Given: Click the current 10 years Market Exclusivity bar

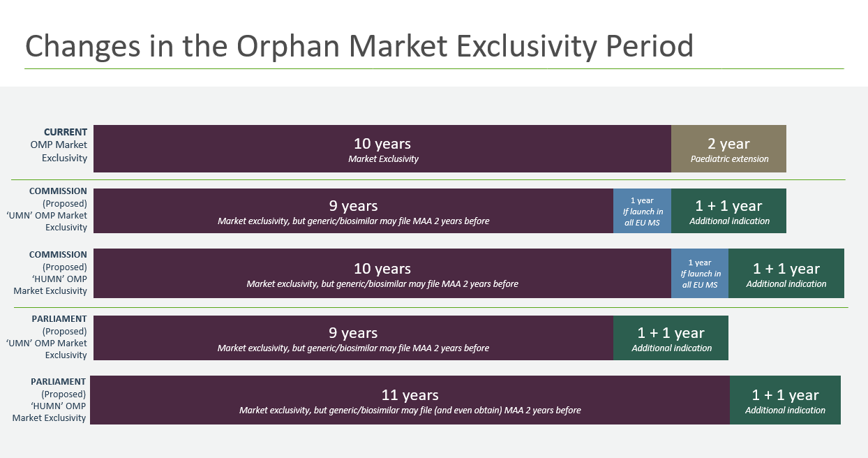Looking at the screenshot, I should pos(382,149).
